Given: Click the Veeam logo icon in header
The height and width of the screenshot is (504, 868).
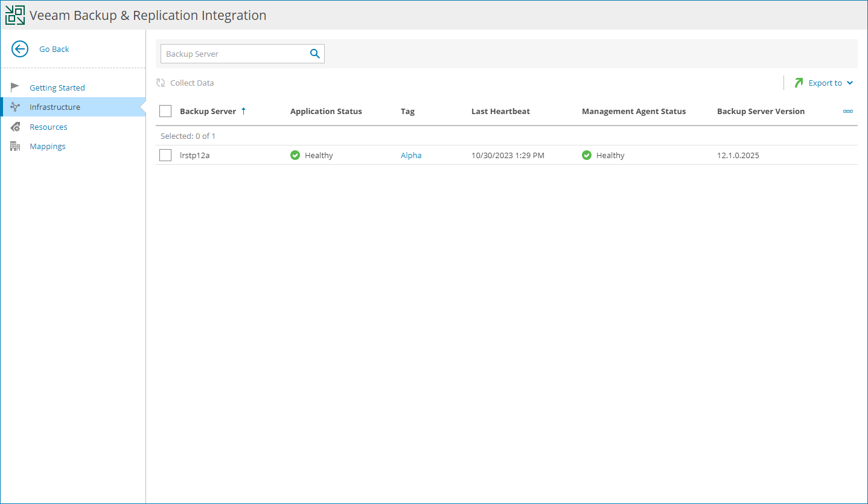Looking at the screenshot, I should click(15, 15).
